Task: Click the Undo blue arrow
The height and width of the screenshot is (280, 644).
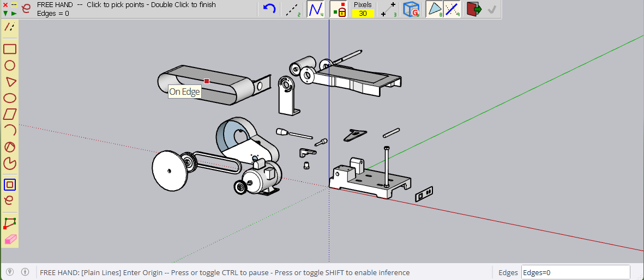Action: (269, 9)
